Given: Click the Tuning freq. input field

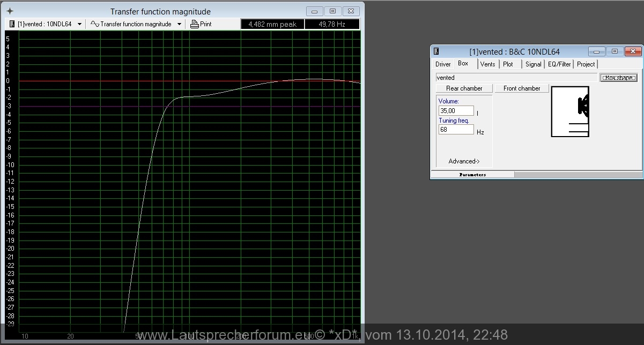Looking at the screenshot, I should [x=456, y=130].
